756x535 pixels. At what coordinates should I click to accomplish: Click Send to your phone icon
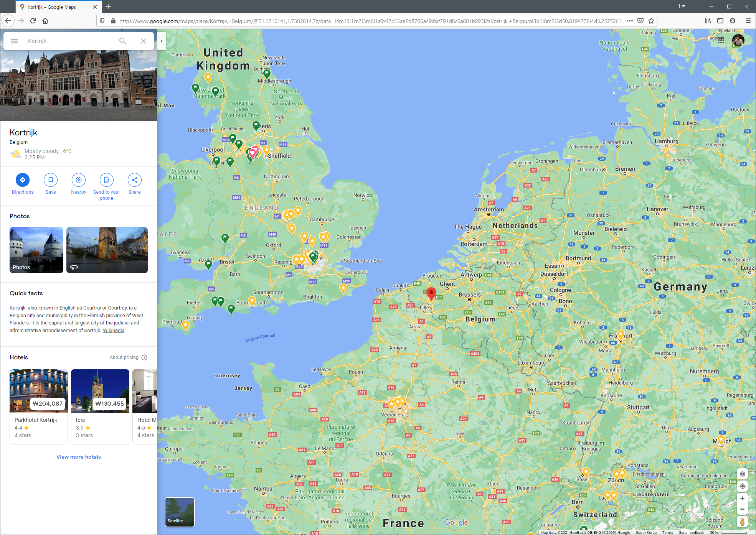pos(107,180)
